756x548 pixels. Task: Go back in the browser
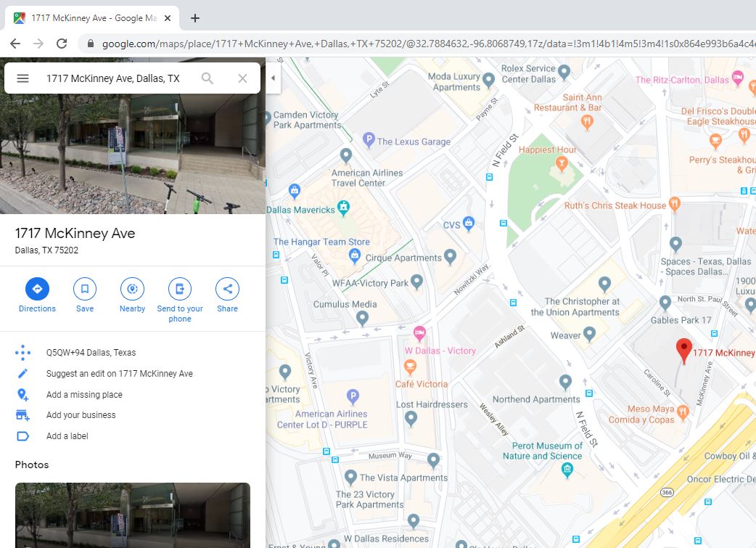pos(15,44)
